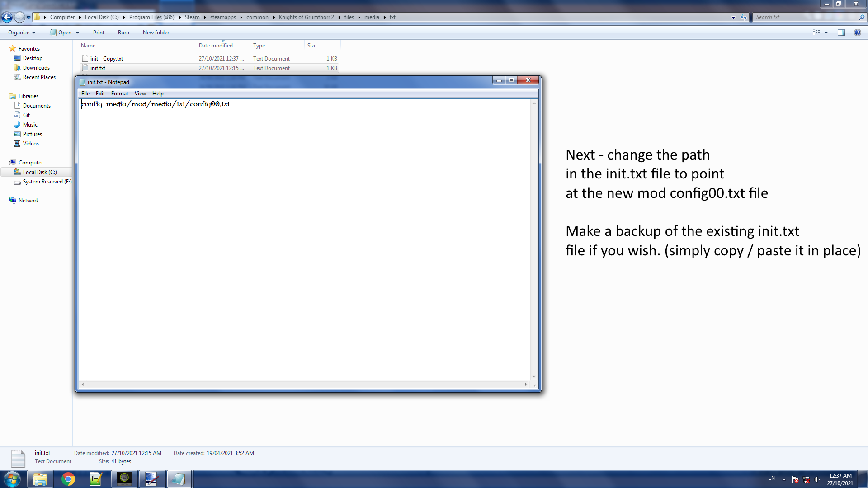Image resolution: width=868 pixels, height=488 pixels.
Task: Open Explorer help icon
Action: pyautogui.click(x=857, y=33)
